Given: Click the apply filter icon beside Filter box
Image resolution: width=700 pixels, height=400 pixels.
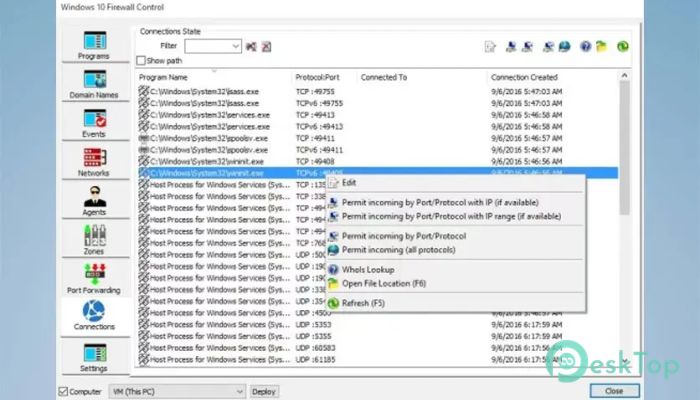Looking at the screenshot, I should pos(251,46).
